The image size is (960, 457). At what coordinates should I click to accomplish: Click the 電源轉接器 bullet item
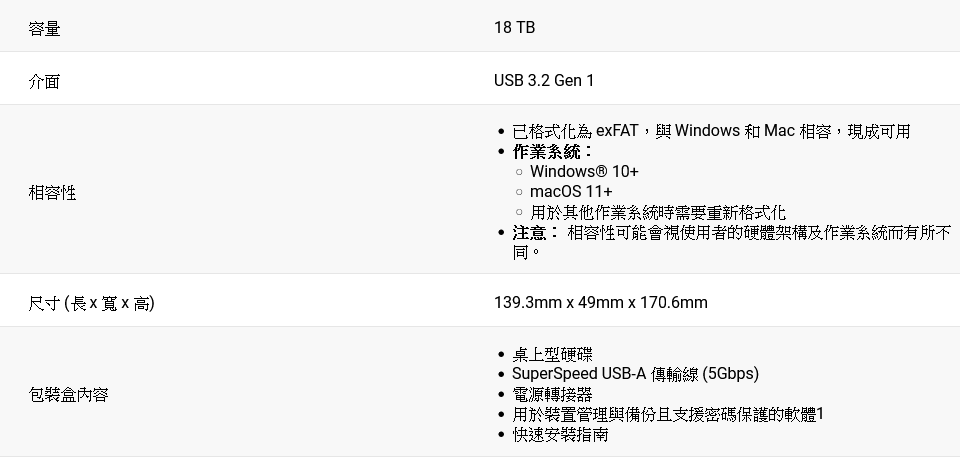pos(552,395)
